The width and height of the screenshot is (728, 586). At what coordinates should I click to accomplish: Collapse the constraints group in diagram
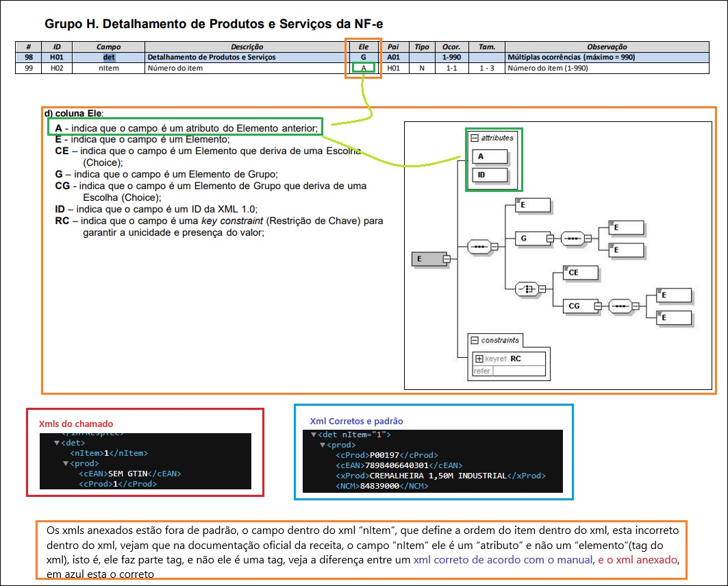pyautogui.click(x=474, y=340)
